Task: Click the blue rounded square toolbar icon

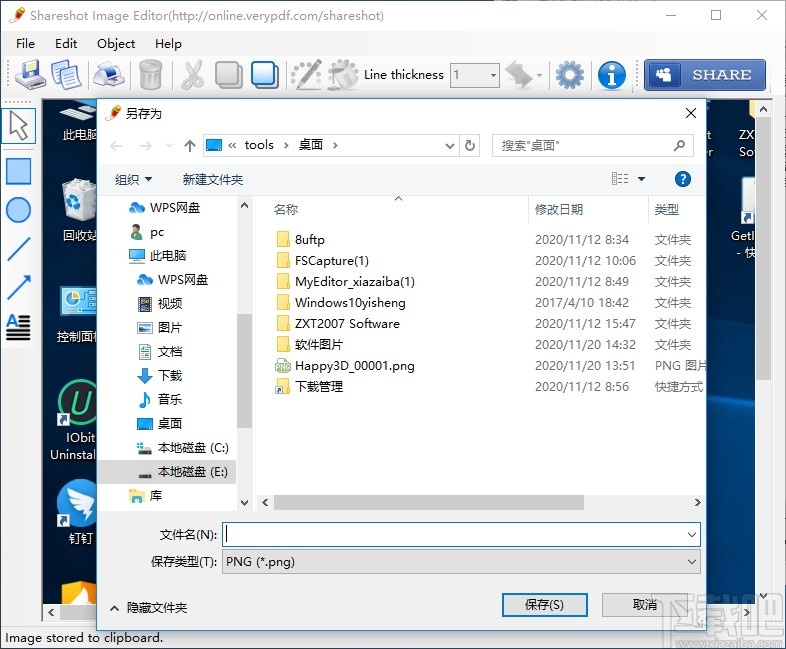Action: [x=265, y=75]
